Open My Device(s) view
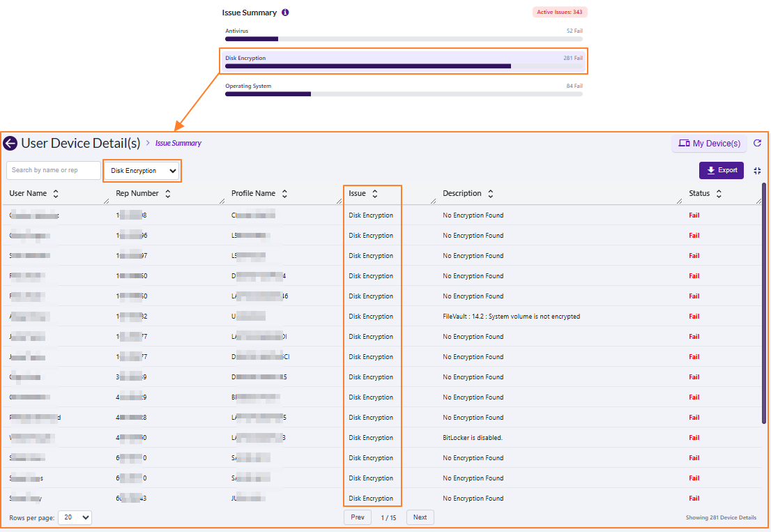The image size is (771, 532). tap(709, 143)
